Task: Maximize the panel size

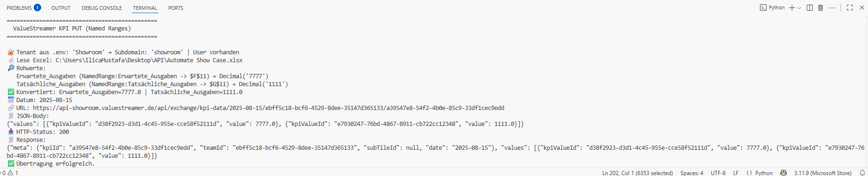Action: click(x=850, y=8)
